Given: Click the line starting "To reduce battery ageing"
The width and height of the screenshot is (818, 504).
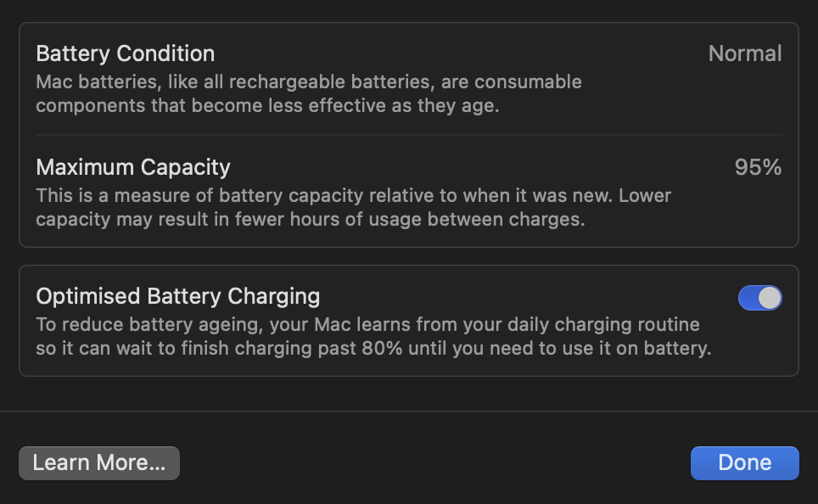Looking at the screenshot, I should pos(367,325).
